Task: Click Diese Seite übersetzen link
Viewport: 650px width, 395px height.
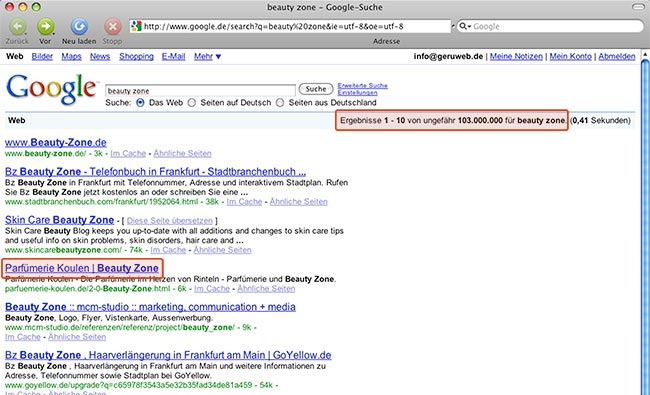Action: (x=170, y=221)
